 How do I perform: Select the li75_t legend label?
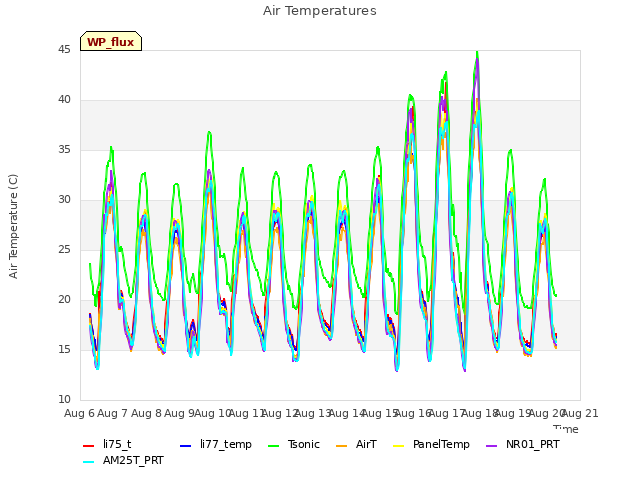(117, 444)
